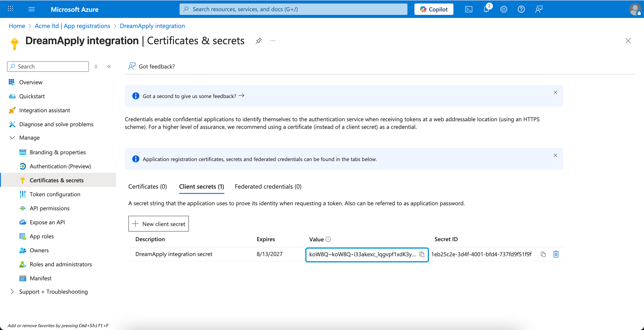Image resolution: width=644 pixels, height=330 pixels.
Task: Delete the DreamApply integration secret
Action: [x=556, y=254]
